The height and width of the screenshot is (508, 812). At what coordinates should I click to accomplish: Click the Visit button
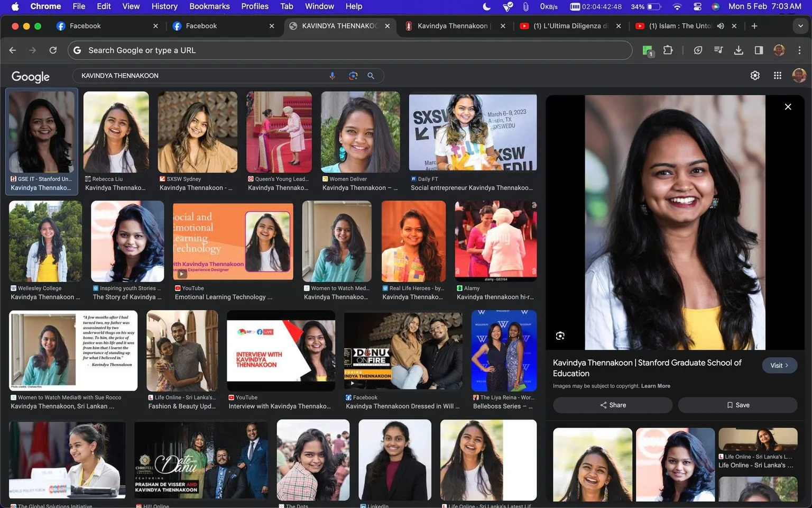click(779, 365)
